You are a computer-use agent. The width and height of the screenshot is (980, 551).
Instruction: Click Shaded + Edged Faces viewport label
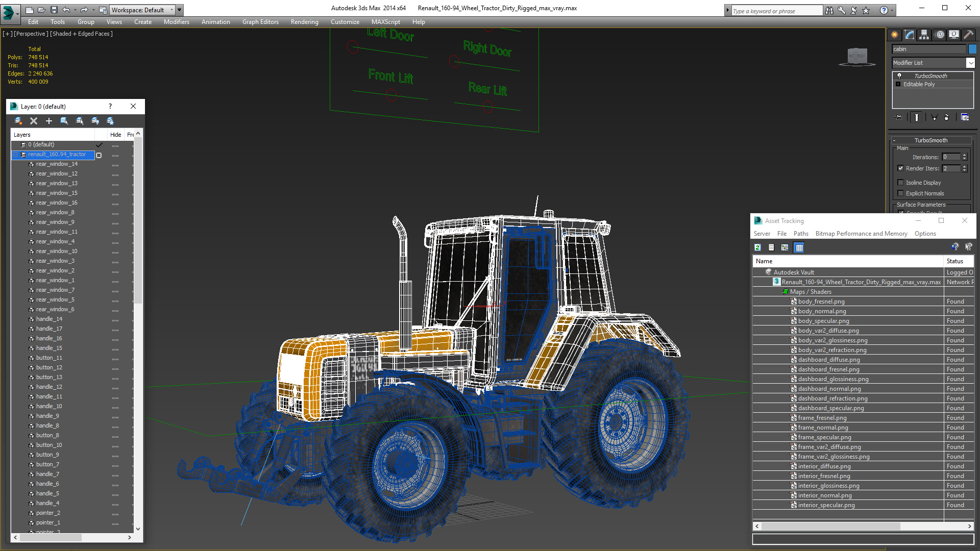(x=81, y=34)
